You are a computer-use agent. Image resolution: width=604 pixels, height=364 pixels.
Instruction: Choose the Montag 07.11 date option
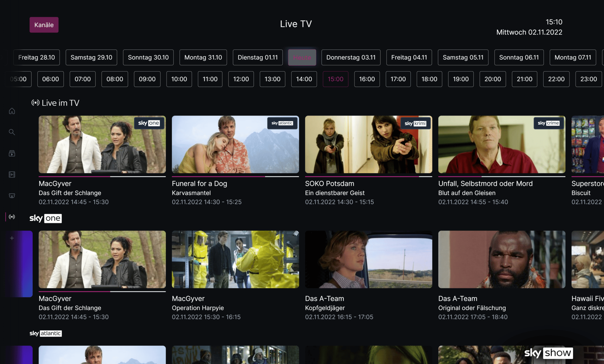point(572,57)
